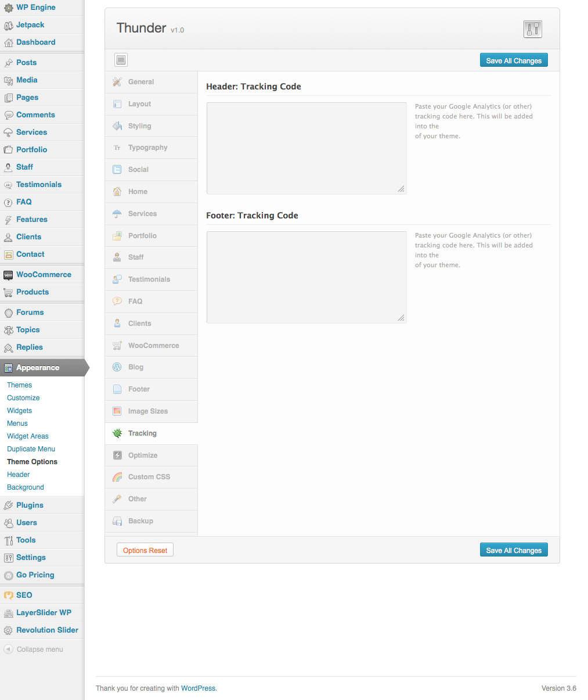The height and width of the screenshot is (700, 588).
Task: Click the Options Reset button
Action: pyautogui.click(x=145, y=550)
